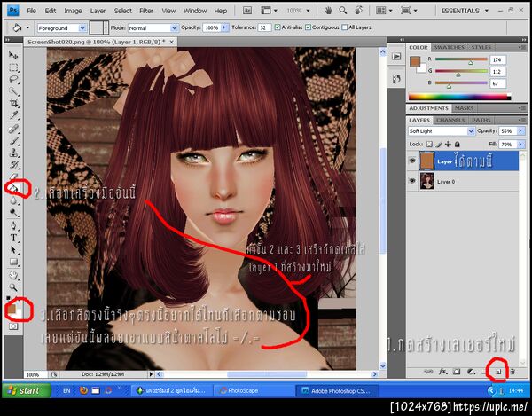
Task: Open the File menu
Action: coord(32,11)
